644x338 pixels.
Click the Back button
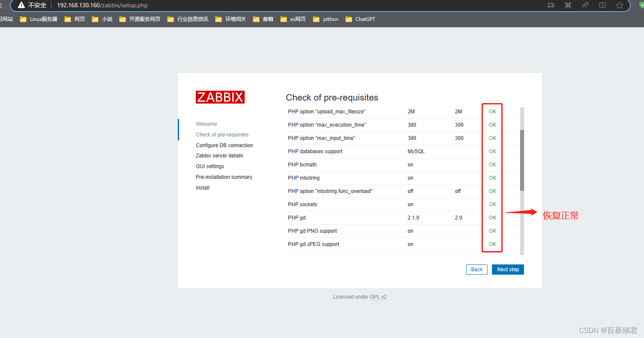477,270
